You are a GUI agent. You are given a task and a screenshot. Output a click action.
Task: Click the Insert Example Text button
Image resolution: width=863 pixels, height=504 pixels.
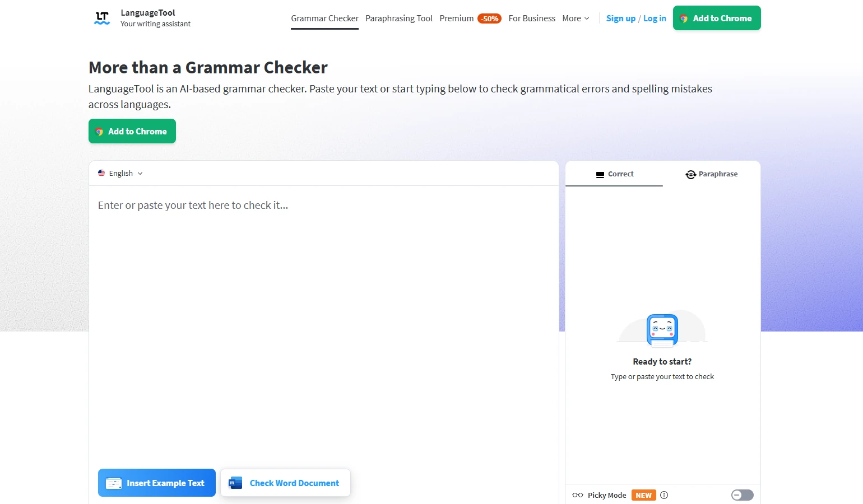(x=157, y=483)
